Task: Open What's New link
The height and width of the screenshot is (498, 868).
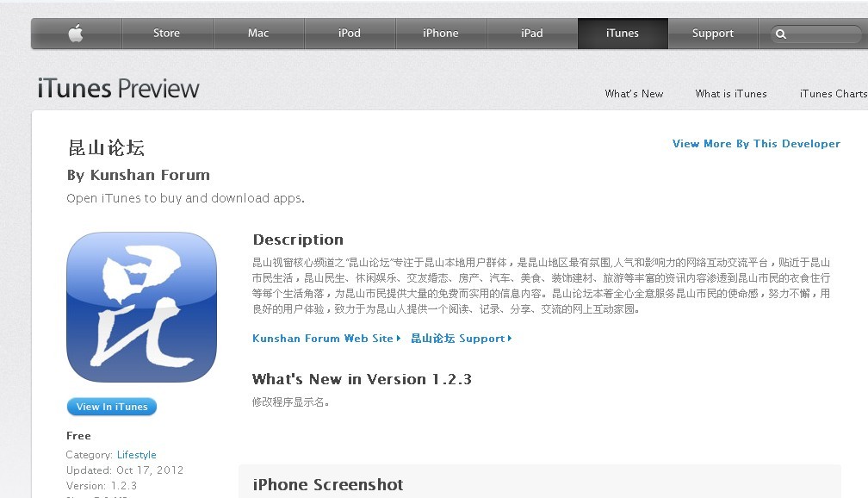Action: 634,94
